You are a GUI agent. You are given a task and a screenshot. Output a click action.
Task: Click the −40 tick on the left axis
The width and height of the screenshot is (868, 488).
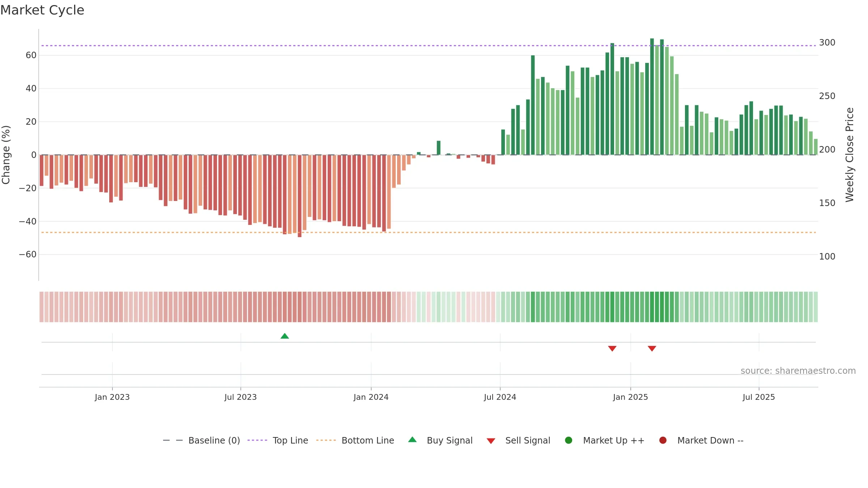point(28,221)
